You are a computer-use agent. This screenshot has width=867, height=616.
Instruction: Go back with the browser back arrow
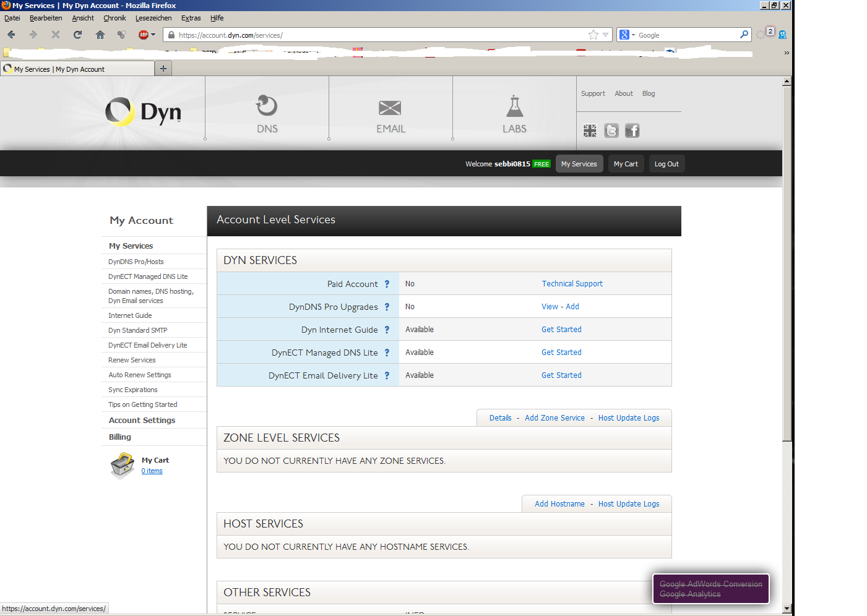pos(11,35)
